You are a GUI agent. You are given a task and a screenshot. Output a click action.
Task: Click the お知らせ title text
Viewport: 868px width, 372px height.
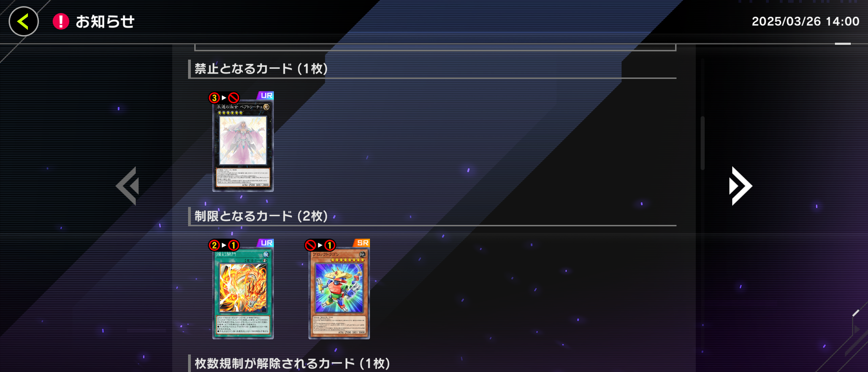pyautogui.click(x=105, y=21)
